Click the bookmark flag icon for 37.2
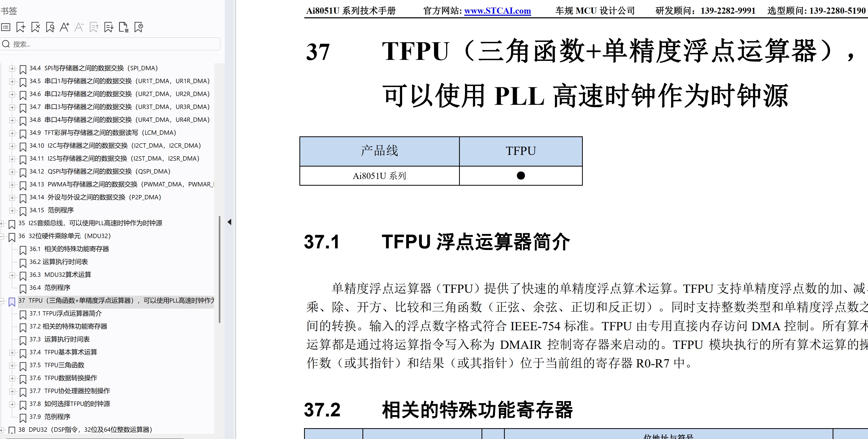Screen dimensions: 868x439 click(23, 328)
